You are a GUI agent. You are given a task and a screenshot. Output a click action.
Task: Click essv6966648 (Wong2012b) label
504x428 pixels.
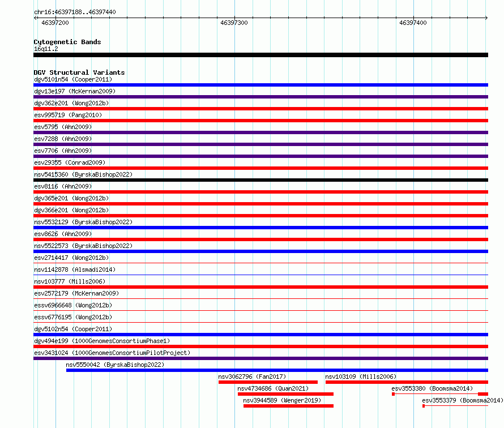73,305
